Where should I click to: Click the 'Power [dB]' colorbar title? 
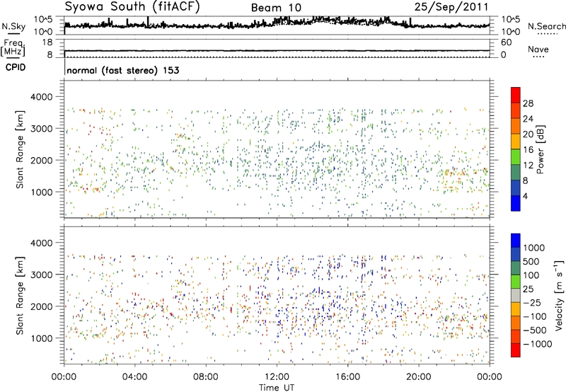coord(540,149)
